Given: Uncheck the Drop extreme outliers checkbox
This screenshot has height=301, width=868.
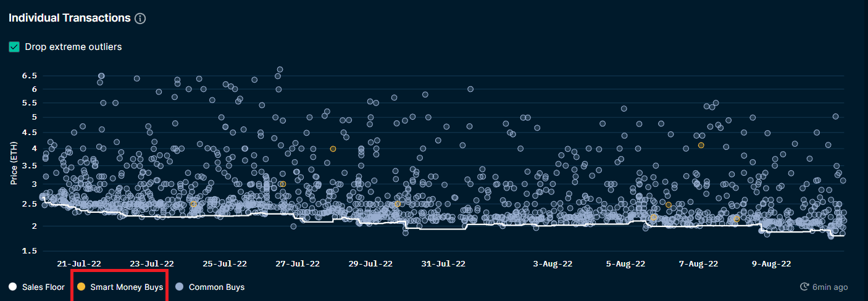Looking at the screenshot, I should 14,47.
